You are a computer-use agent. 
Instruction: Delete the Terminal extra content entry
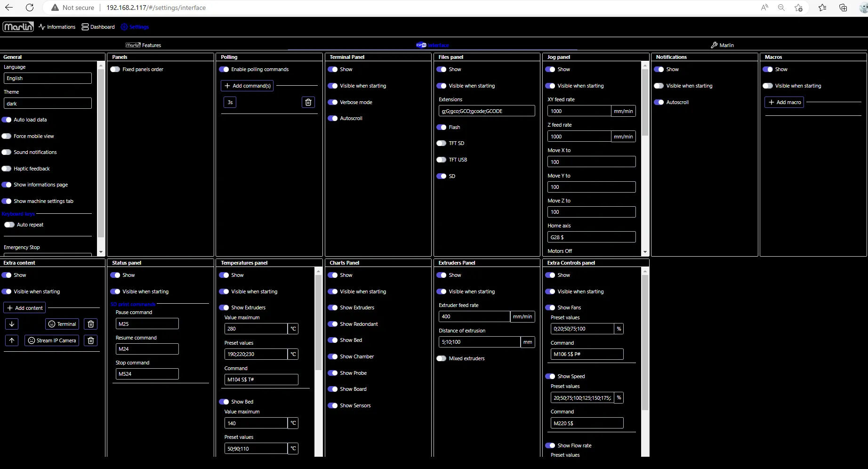click(x=91, y=324)
